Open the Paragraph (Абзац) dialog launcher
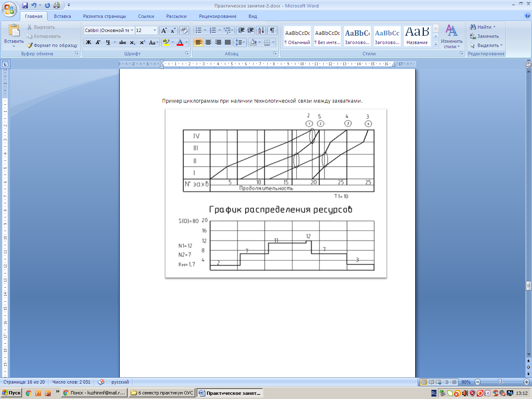The height and width of the screenshot is (399, 532). (275, 54)
